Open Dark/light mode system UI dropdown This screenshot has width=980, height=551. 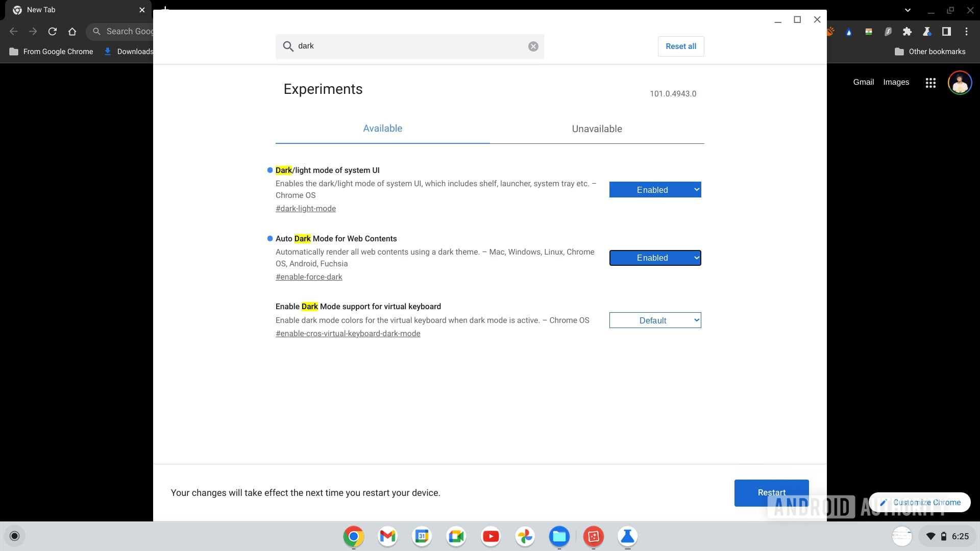655,190
